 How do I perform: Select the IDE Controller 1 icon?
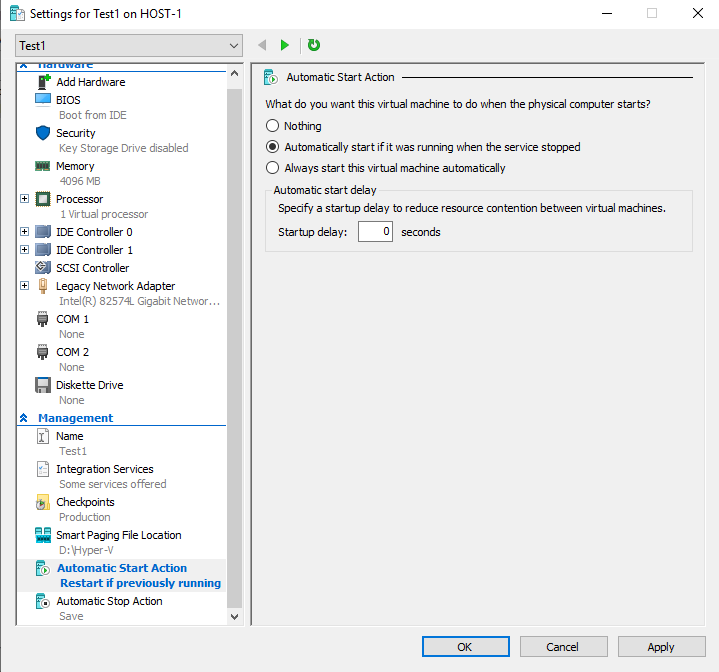click(43, 250)
